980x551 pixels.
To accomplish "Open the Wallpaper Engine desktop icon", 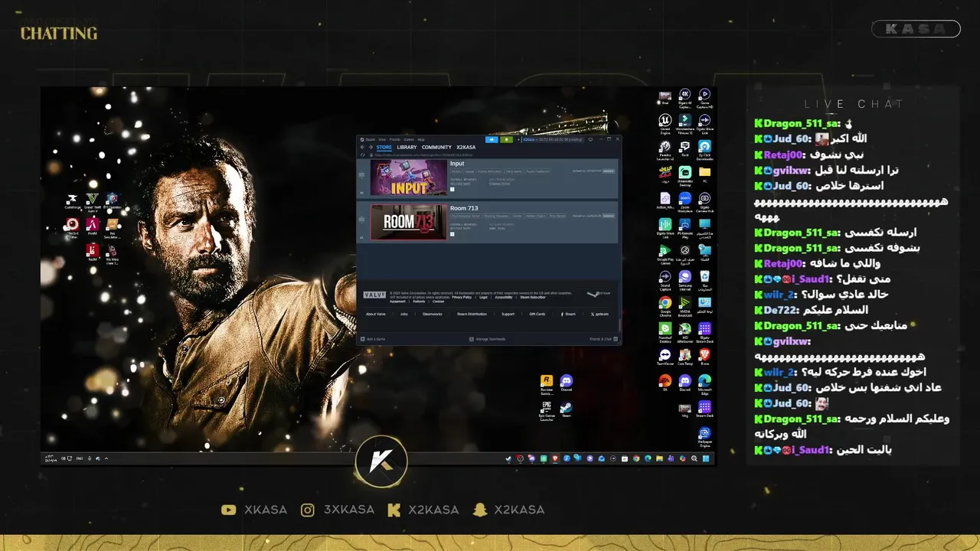I will pos(705,434).
